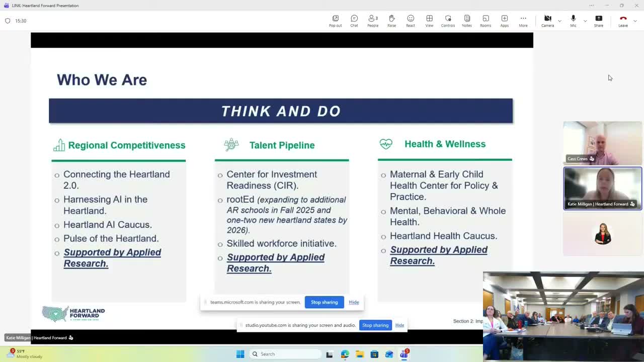
Task: Open the Windows Start menu
Action: pos(240,354)
